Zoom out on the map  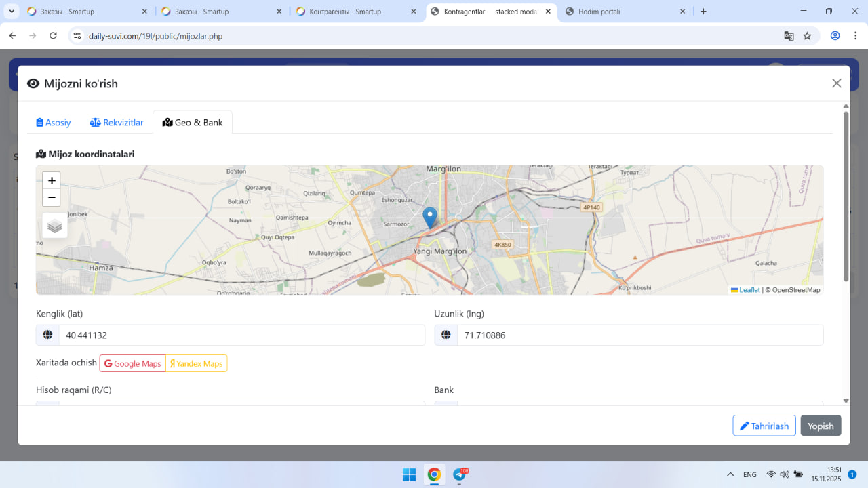[52, 198]
